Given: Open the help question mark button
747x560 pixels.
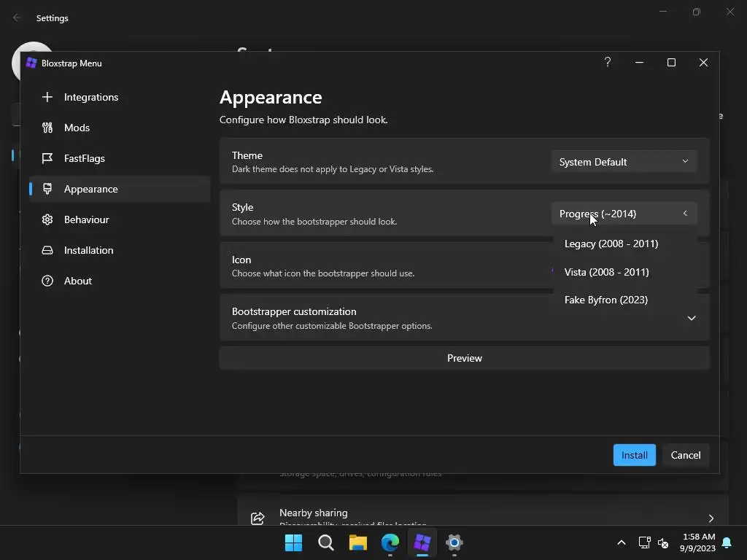Looking at the screenshot, I should (x=608, y=63).
